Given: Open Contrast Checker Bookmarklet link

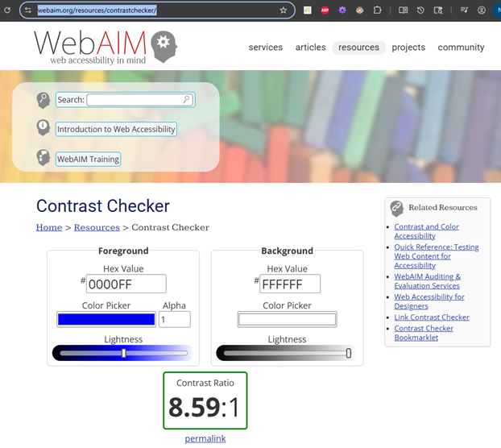Looking at the screenshot, I should pos(424,333).
